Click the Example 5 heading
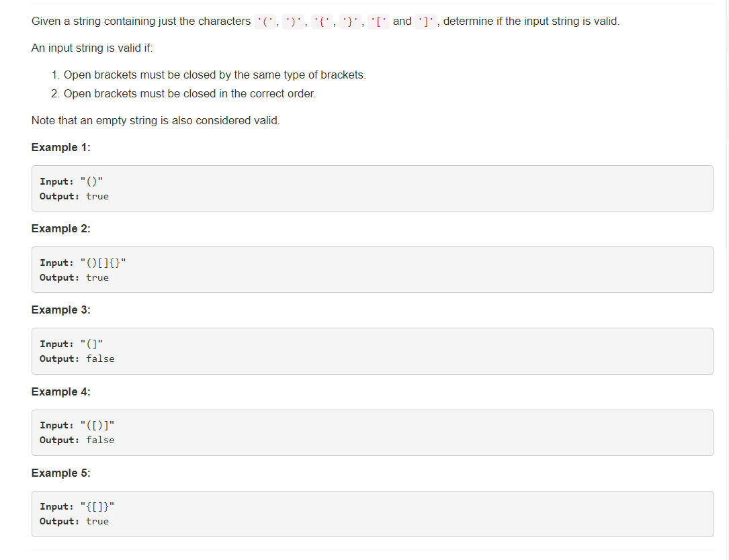The height and width of the screenshot is (560, 729). pos(61,473)
